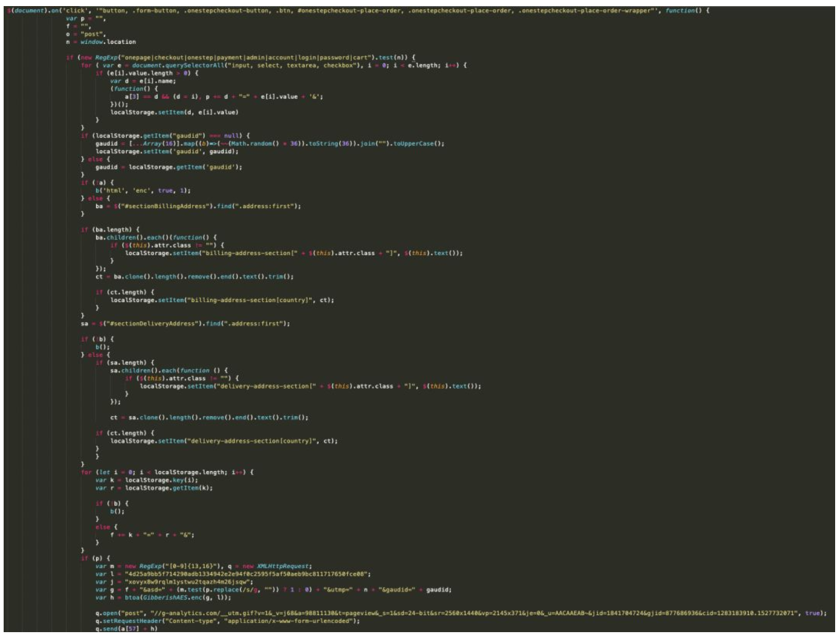Screen dimensions: 840x637
Task: Click the 'localStorage.getItem("gaudid") === null' condition
Action: [x=167, y=136]
